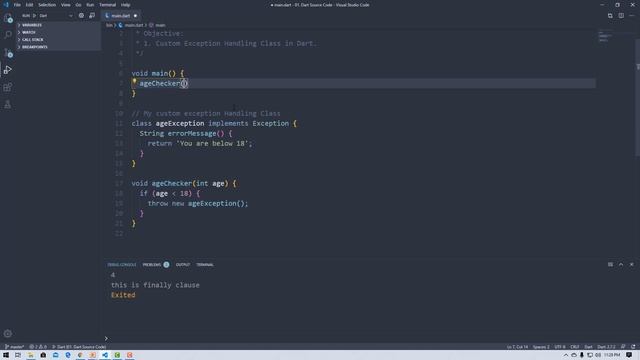Open launch.json via the gear icon
Viewport: 640px width, 360px height.
tap(81, 16)
